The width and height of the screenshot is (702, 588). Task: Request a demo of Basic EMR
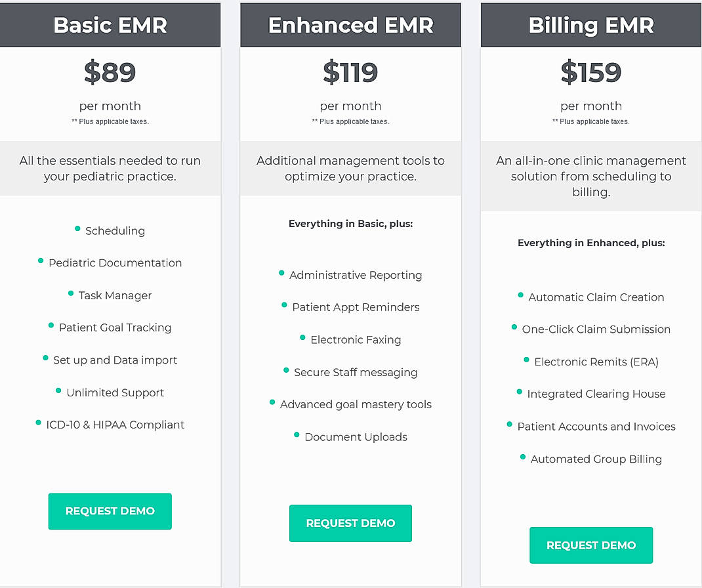pyautogui.click(x=110, y=511)
